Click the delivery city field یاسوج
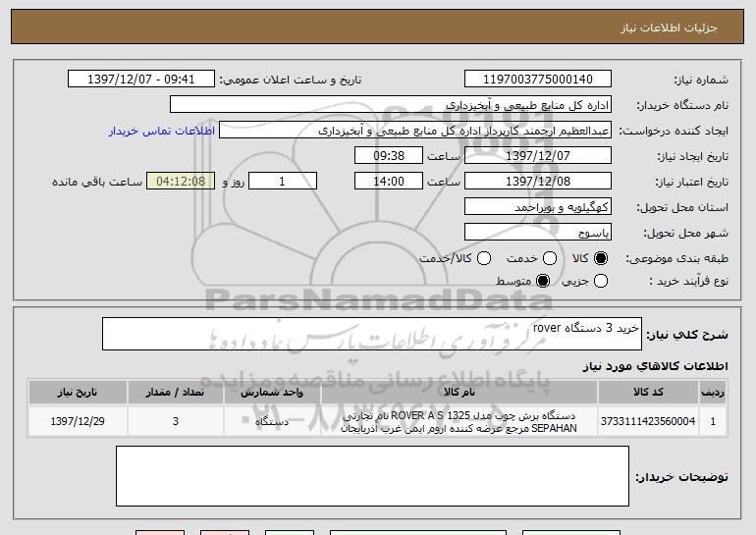756x535 pixels. [538, 233]
